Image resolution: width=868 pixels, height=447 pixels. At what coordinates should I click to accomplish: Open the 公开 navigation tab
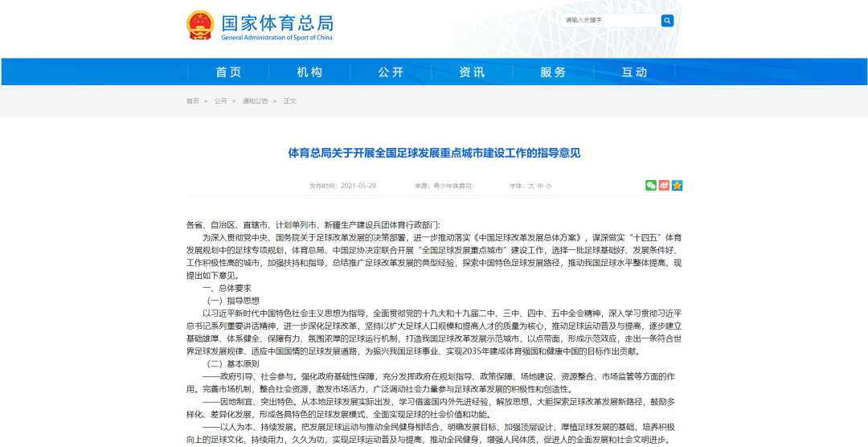391,72
